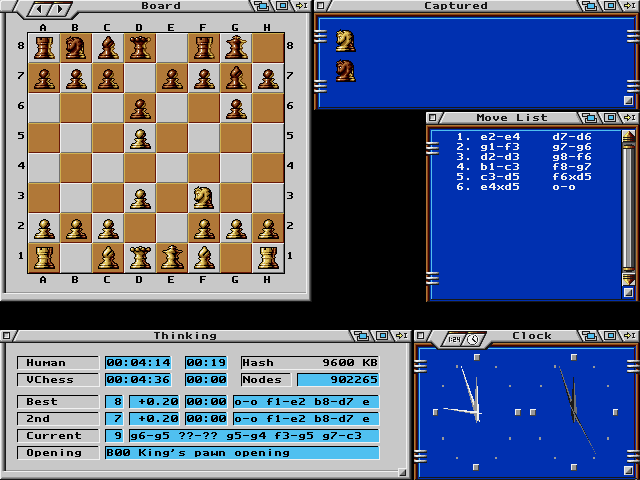Click the forward arrow in Board title bar
Screen dimensions: 640x480
coord(60,8)
